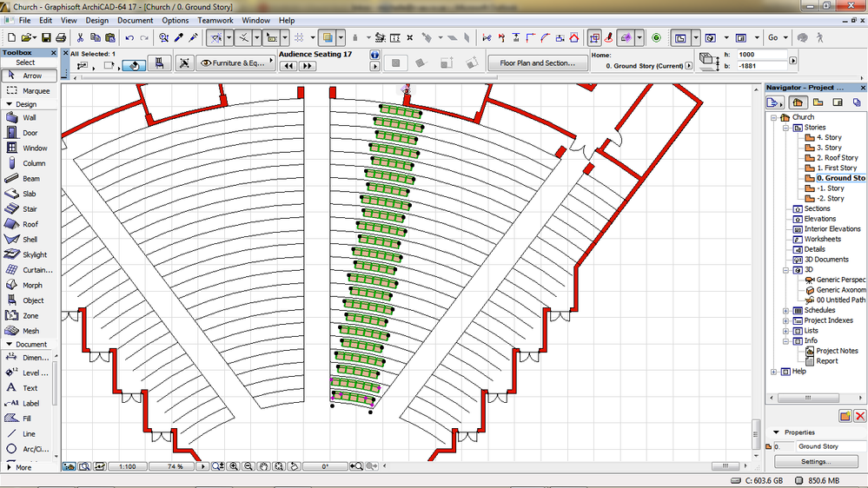Click the pan hand icon in bottom bar
Viewport: 868px width, 488px height.
[x=264, y=466]
